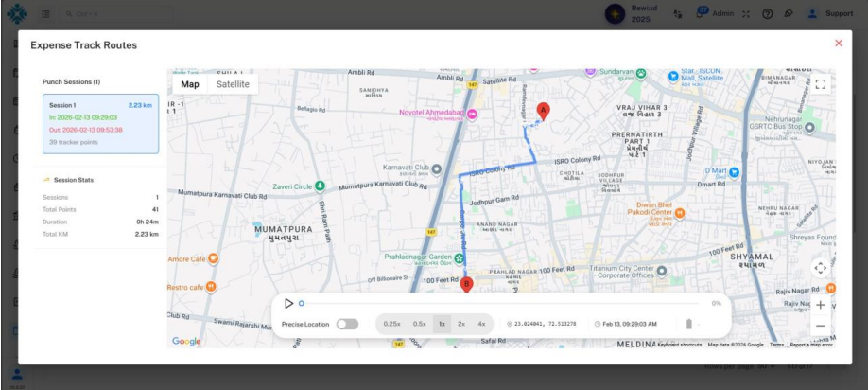Toggle fullscreen map view icon
This screenshot has height=390, width=868.
(821, 84)
